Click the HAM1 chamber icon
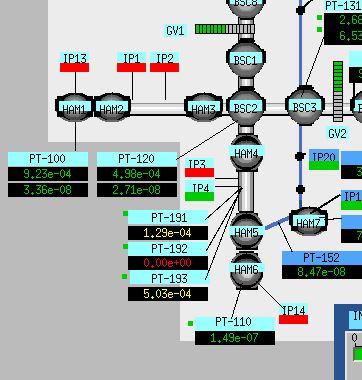Screen dimensions: 362x380 pyautogui.click(x=74, y=107)
